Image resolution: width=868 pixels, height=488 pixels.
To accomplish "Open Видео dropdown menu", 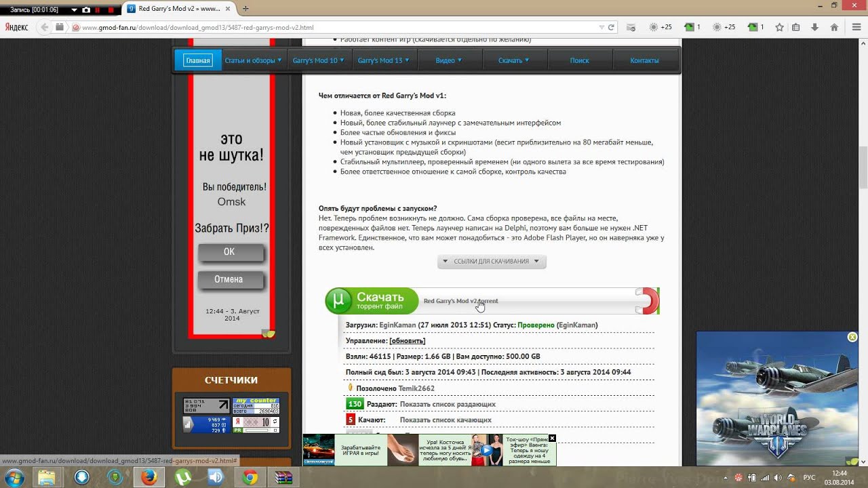I will pos(448,60).
